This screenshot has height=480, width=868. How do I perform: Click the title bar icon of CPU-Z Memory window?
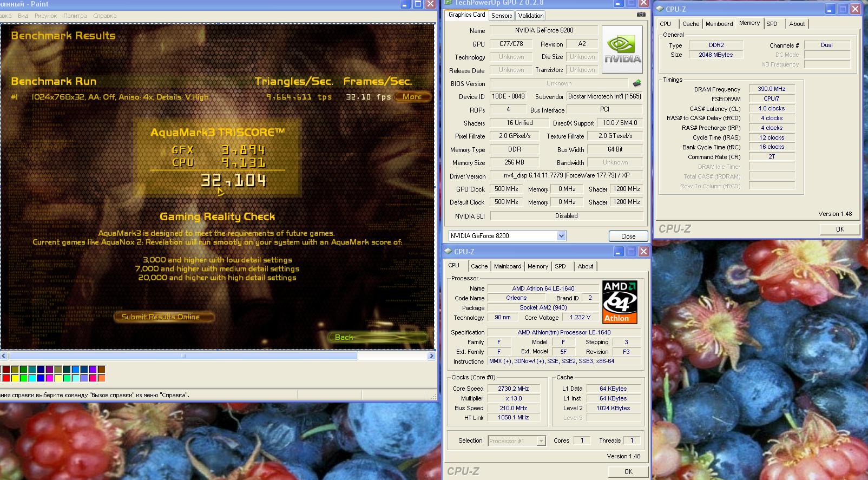[660, 9]
